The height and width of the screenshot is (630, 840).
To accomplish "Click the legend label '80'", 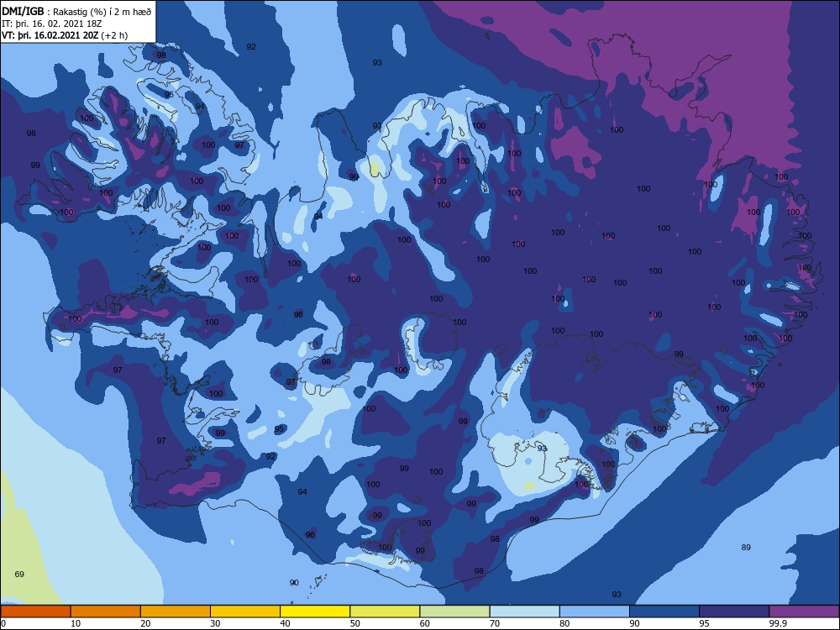I will click(x=564, y=623).
